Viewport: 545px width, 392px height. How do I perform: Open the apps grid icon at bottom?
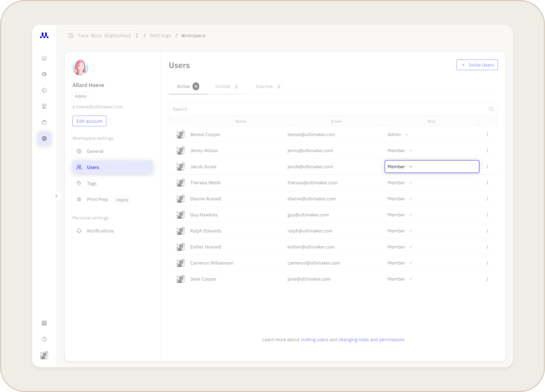[x=44, y=323]
